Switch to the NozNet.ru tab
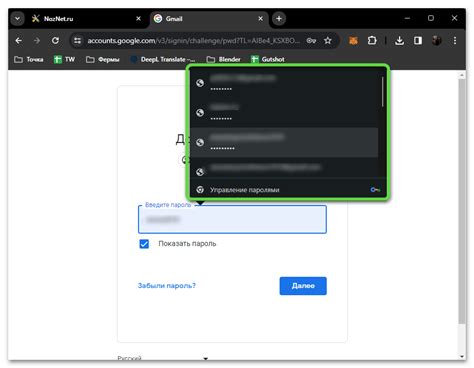The image size is (474, 368). [87, 19]
